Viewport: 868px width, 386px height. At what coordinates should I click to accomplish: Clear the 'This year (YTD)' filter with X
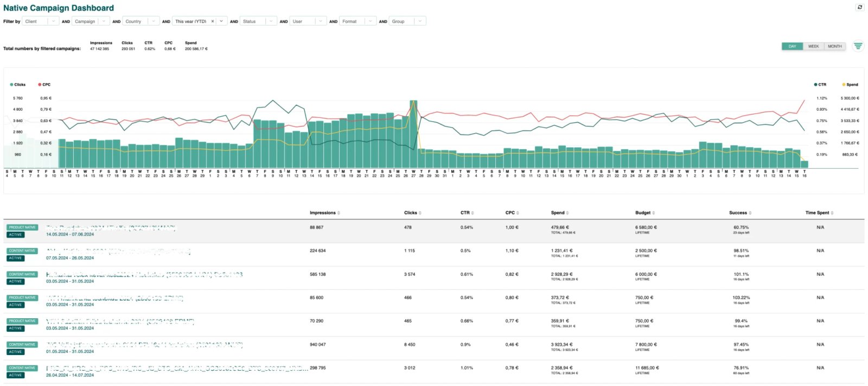(213, 21)
